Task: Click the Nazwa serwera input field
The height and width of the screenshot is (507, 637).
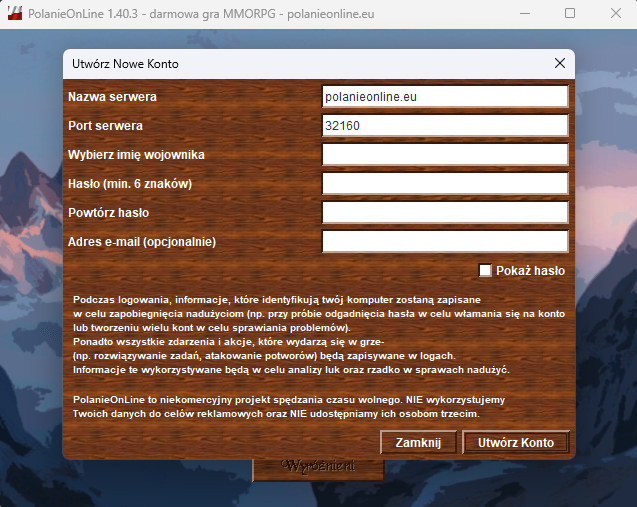Action: 445,97
